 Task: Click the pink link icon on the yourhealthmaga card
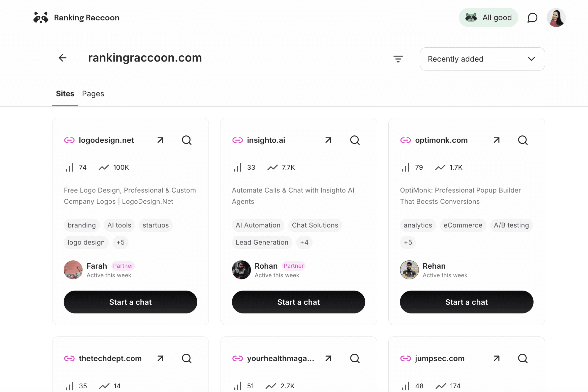click(237, 358)
